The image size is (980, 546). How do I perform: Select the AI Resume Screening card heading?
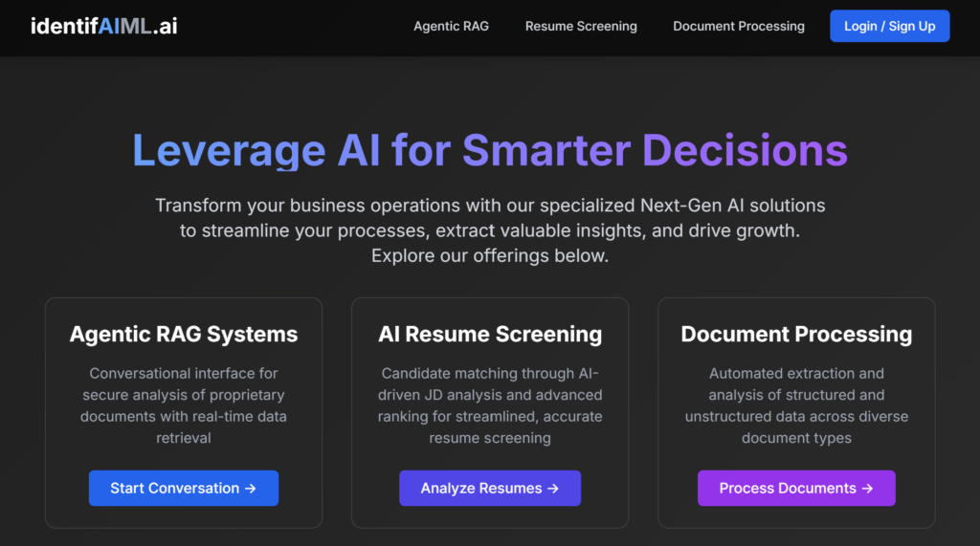[x=490, y=334]
